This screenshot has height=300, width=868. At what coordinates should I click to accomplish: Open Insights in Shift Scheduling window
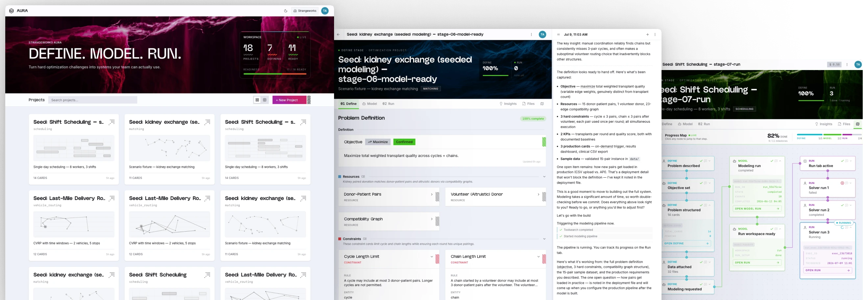pyautogui.click(x=824, y=124)
